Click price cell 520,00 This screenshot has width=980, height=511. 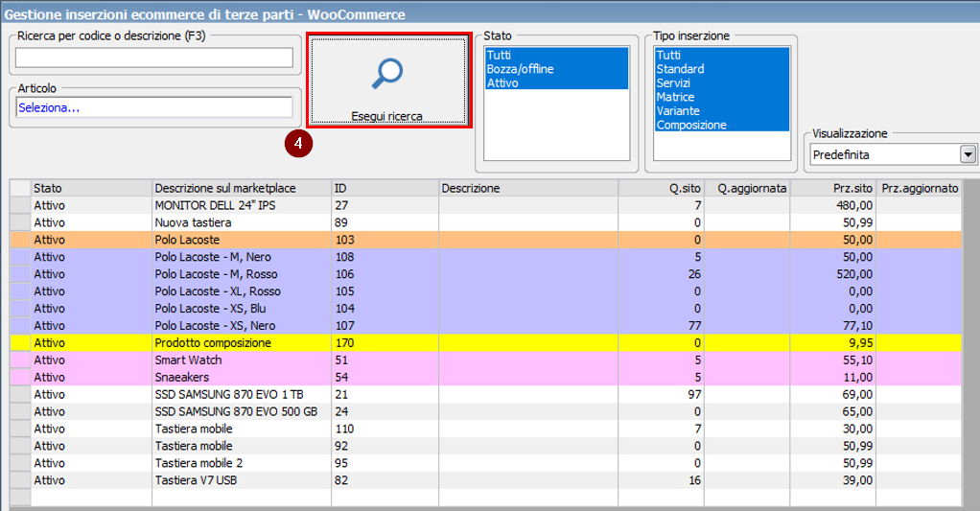pos(832,274)
